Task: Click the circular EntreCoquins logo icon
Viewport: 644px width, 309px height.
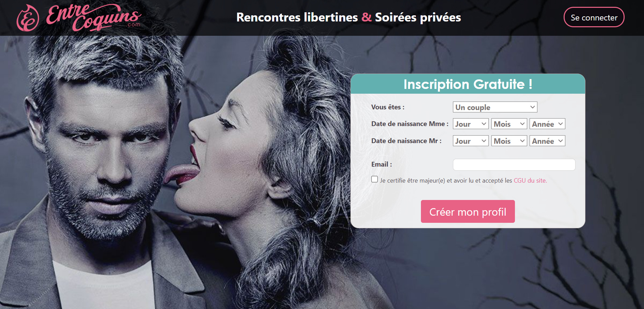Action: [28, 18]
